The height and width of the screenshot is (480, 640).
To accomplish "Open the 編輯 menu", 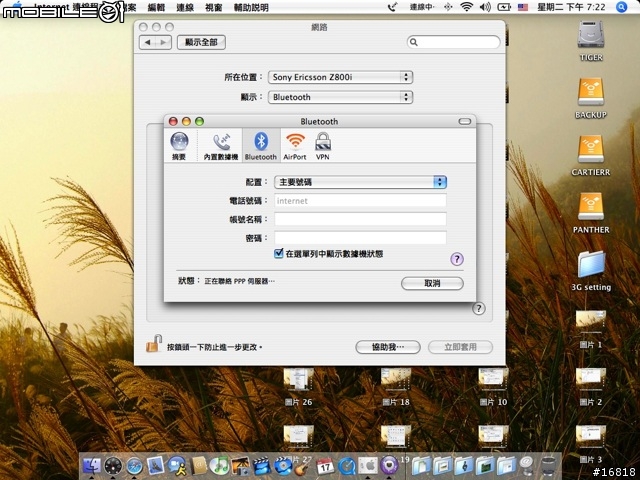I will pos(156,7).
